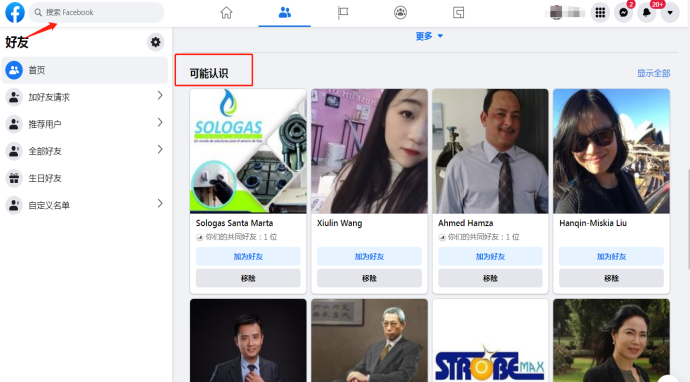The width and height of the screenshot is (690, 382).
Task: Open the apps grid menu icon
Action: [x=600, y=13]
